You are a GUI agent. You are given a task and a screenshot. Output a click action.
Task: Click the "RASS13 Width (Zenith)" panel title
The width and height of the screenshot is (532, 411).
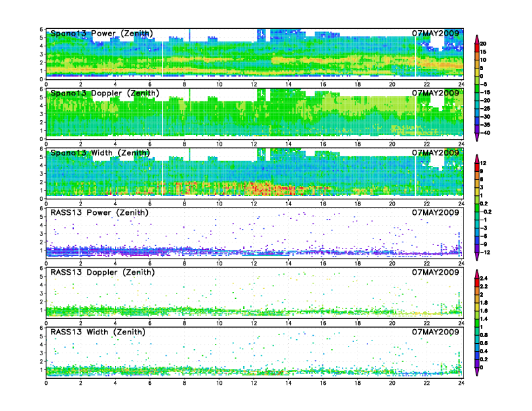[98, 332]
